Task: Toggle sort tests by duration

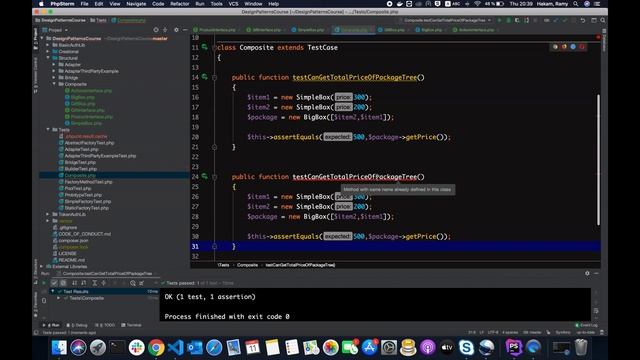Action: point(84,283)
